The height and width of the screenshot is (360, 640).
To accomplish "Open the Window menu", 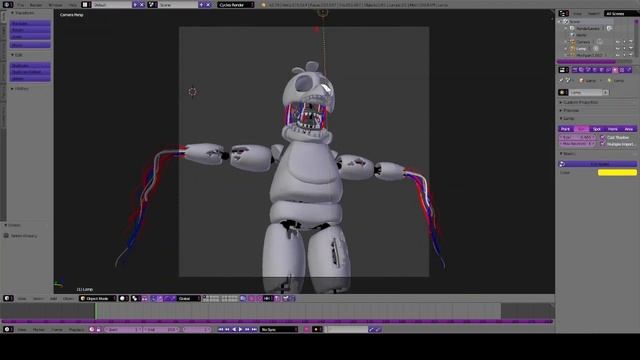I will 56,5.
